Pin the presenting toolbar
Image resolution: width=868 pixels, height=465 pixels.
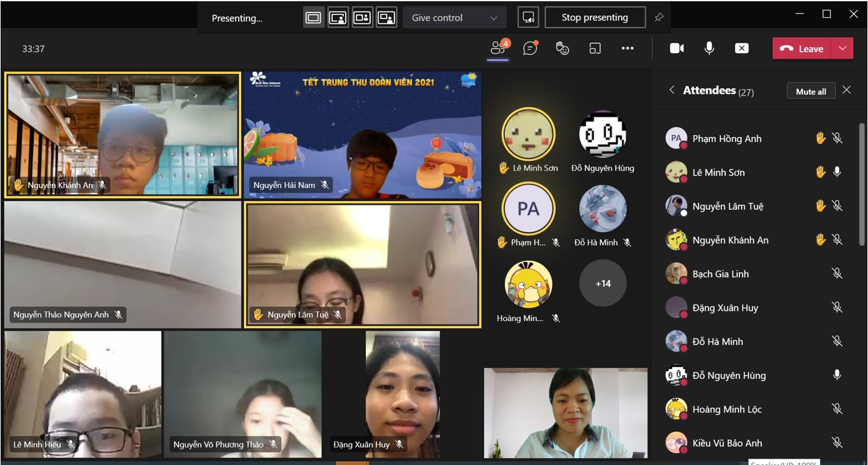point(659,18)
